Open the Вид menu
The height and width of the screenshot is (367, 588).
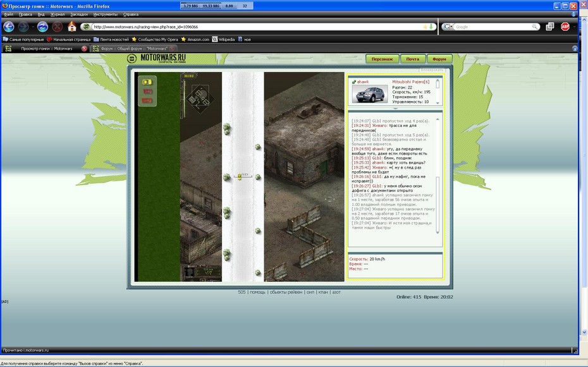[41, 15]
